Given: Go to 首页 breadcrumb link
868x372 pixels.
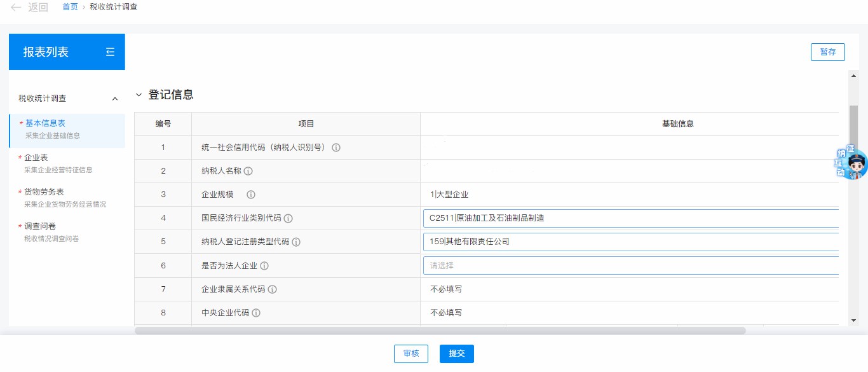Looking at the screenshot, I should tap(70, 7).
